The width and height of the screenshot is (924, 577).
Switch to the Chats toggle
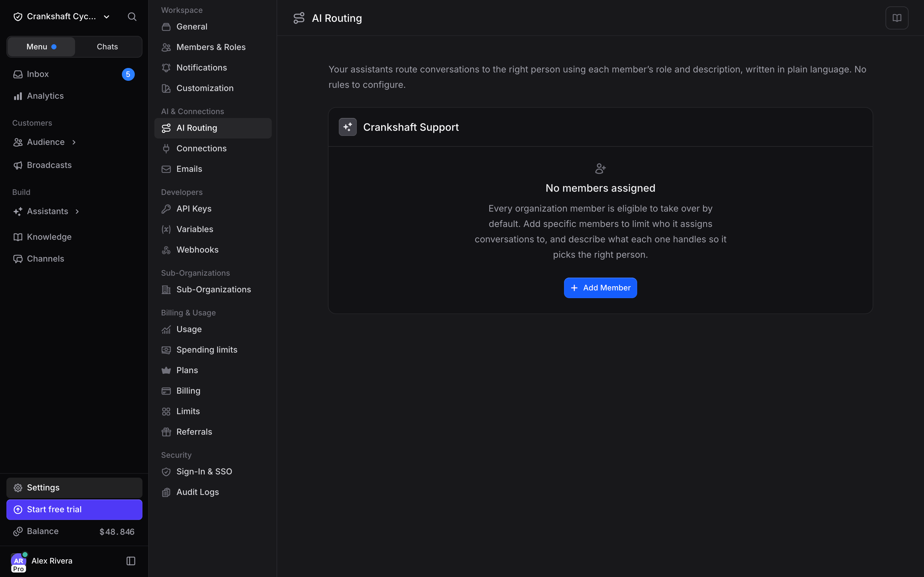[107, 46]
